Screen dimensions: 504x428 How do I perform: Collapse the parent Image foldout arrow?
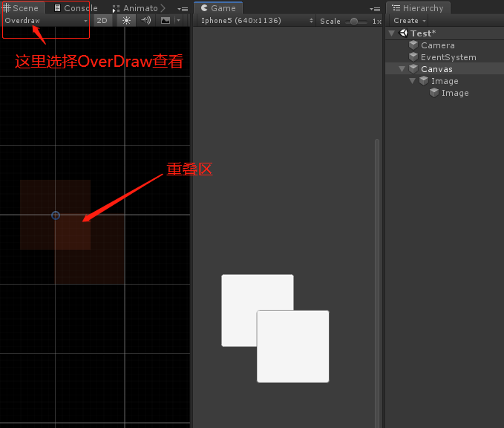413,81
